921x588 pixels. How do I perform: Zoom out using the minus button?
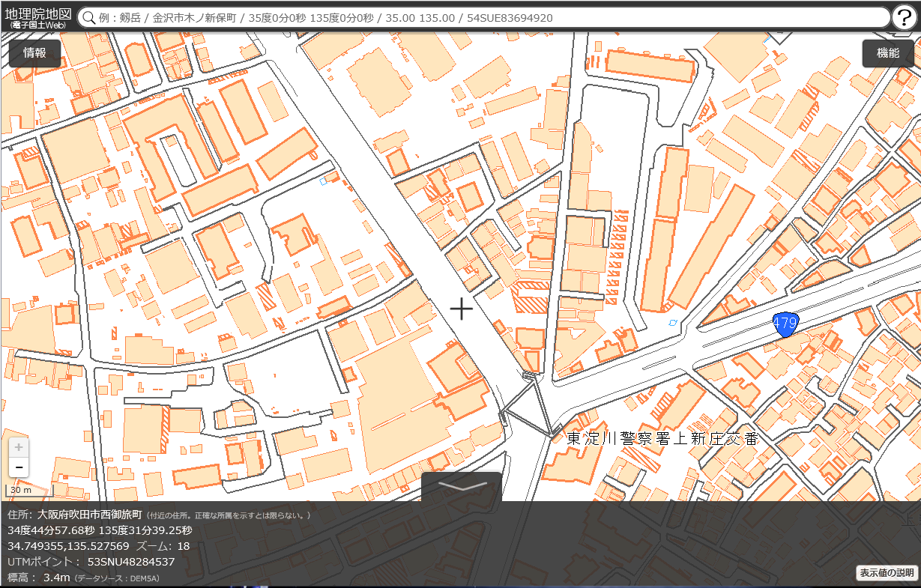(x=19, y=468)
